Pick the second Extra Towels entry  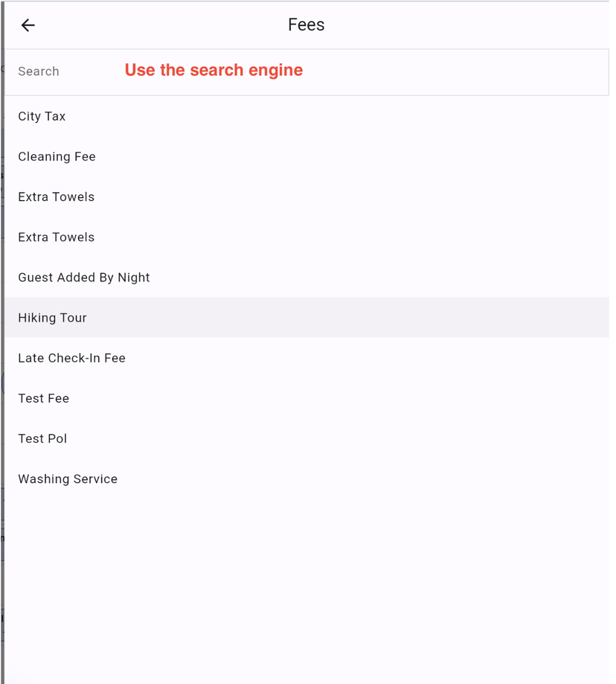coord(307,237)
